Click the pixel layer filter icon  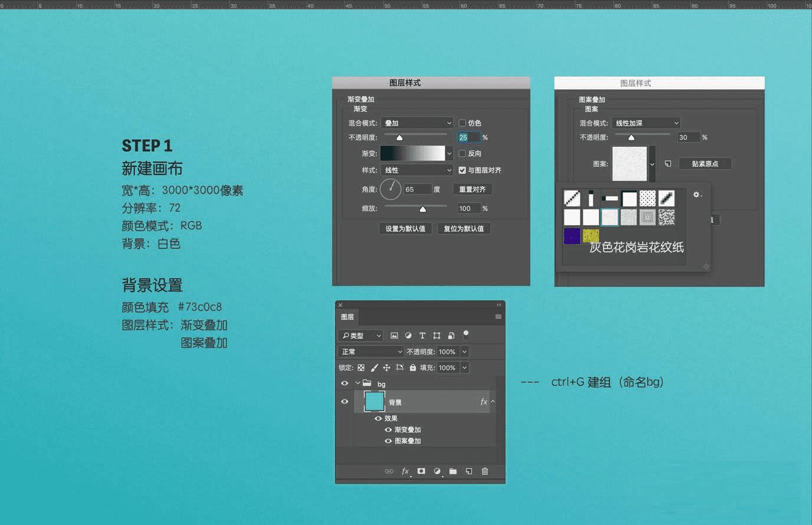395,336
